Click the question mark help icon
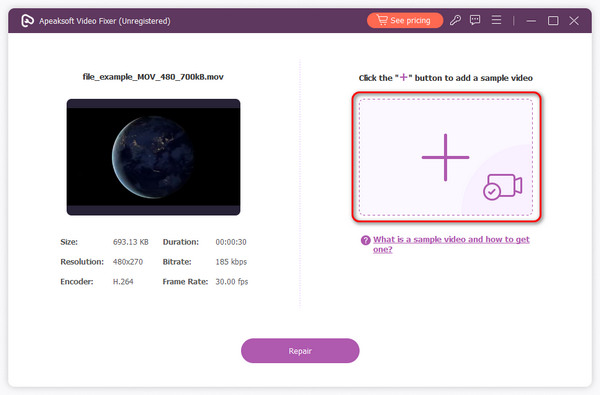The width and height of the screenshot is (600, 395). point(365,240)
